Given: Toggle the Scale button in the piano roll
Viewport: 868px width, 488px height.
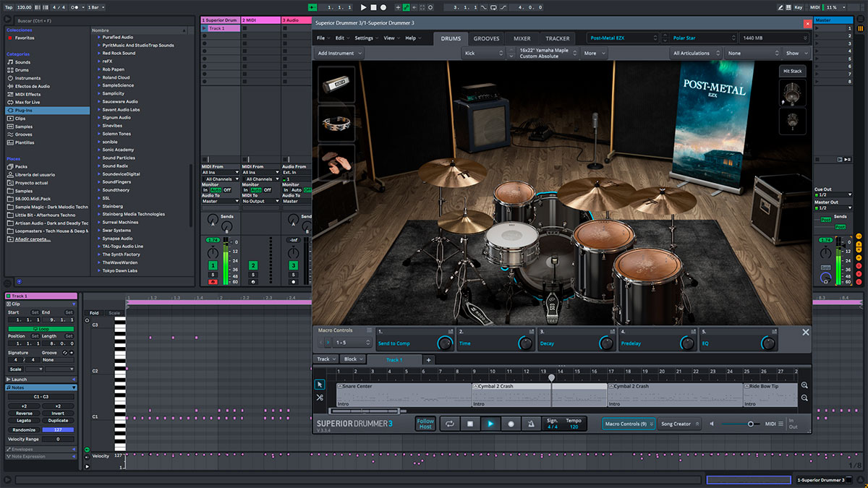Looking at the screenshot, I should pyautogui.click(x=114, y=313).
